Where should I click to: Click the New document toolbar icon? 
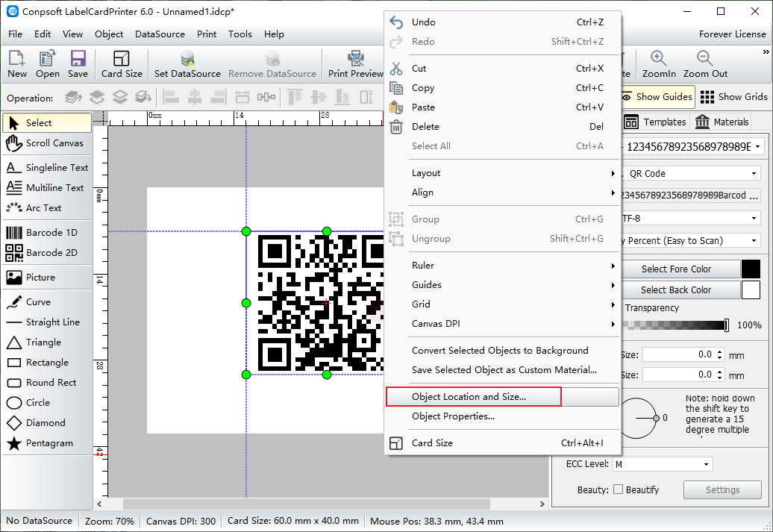pos(16,63)
